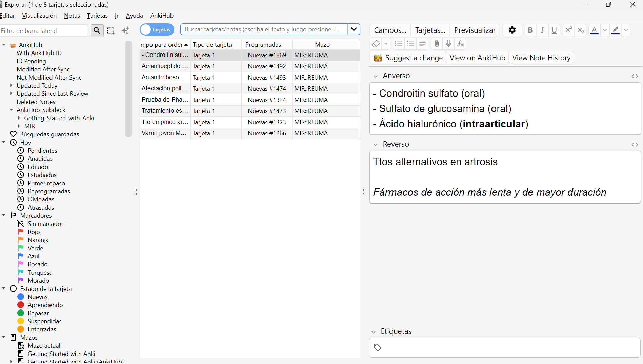Open the AnkiHub menu
Viewport: 643px width, 364px height.
[162, 15]
